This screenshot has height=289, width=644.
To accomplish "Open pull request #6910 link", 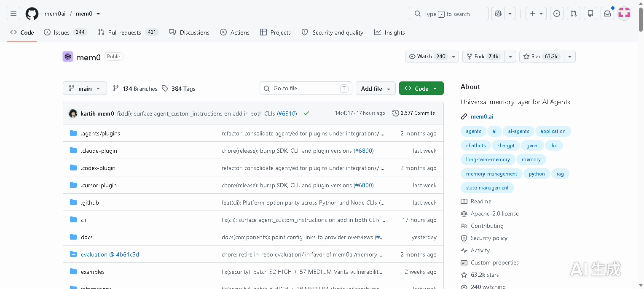I will tap(287, 113).
